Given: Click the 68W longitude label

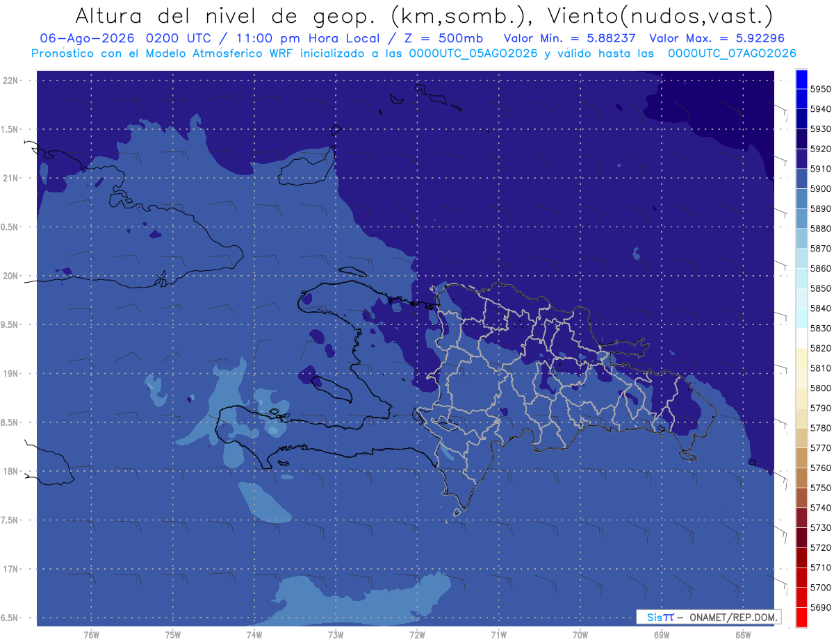Looking at the screenshot, I should pos(743,635).
